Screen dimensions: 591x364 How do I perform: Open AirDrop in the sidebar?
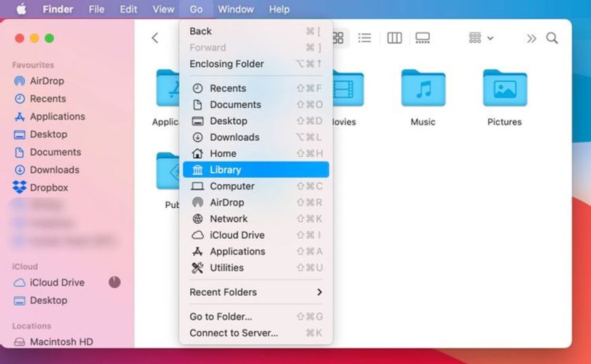click(x=47, y=81)
